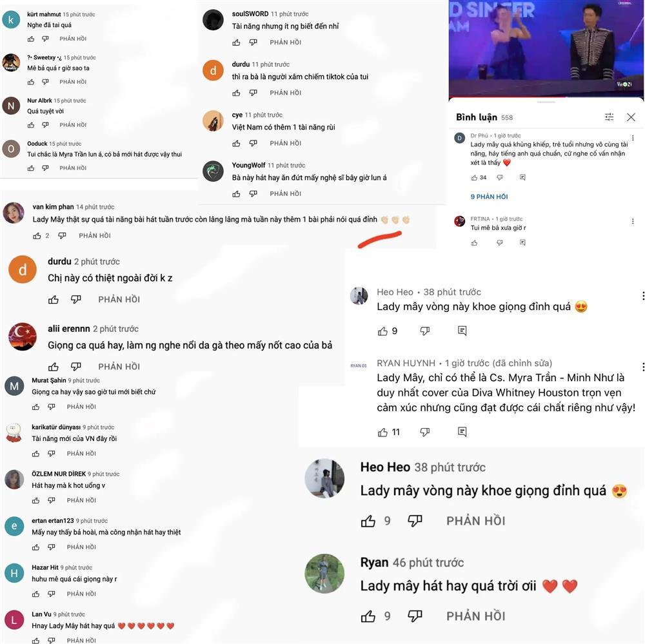Like van kim phan's comment

[x=37, y=236]
